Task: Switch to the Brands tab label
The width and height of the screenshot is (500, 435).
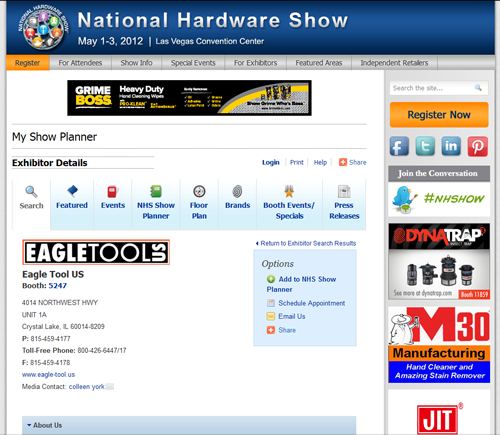Action: [x=237, y=205]
